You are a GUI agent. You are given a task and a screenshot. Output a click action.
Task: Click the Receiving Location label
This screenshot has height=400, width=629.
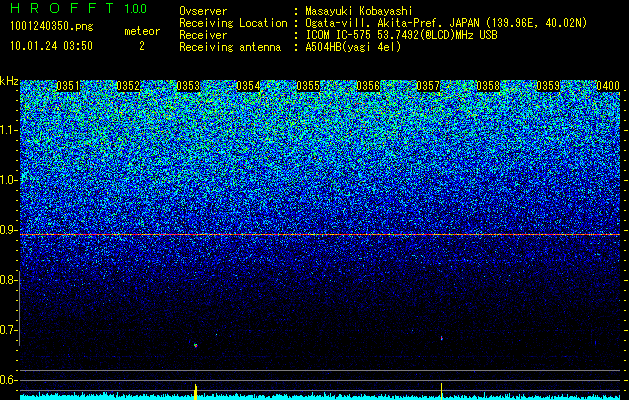point(233,23)
